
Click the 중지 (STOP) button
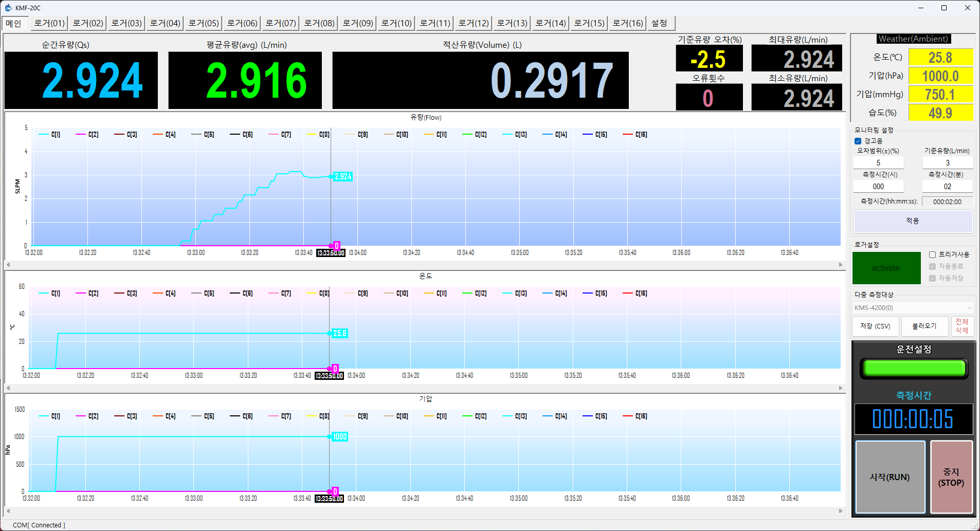pyautogui.click(x=951, y=477)
